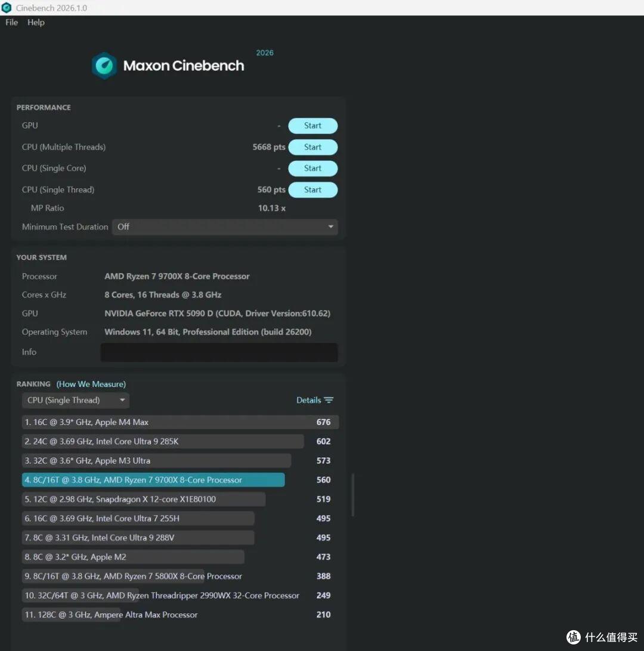Click the ranking list scrollbar

(x=353, y=495)
